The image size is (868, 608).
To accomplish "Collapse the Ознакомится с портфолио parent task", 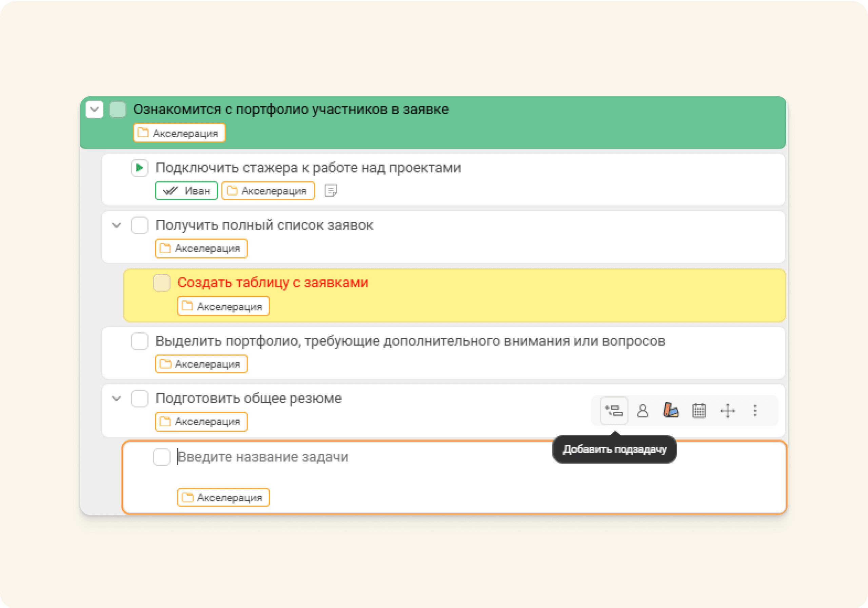I will coord(94,110).
